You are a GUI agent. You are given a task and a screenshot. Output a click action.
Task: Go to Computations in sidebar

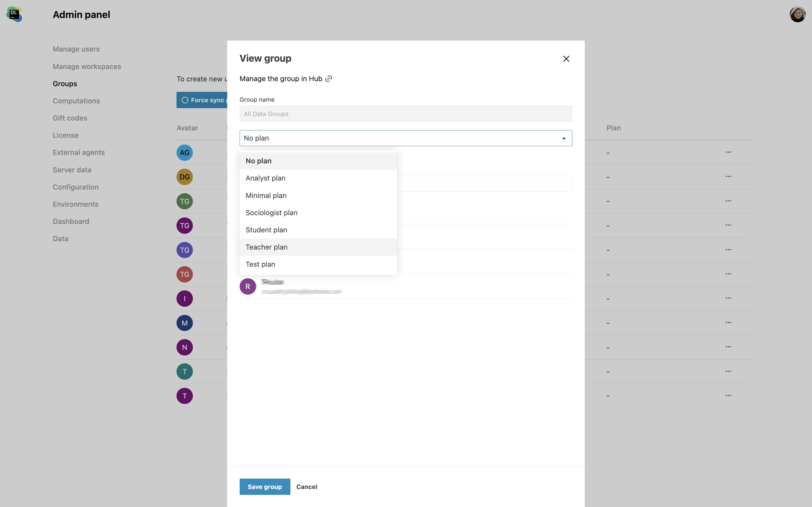76,101
